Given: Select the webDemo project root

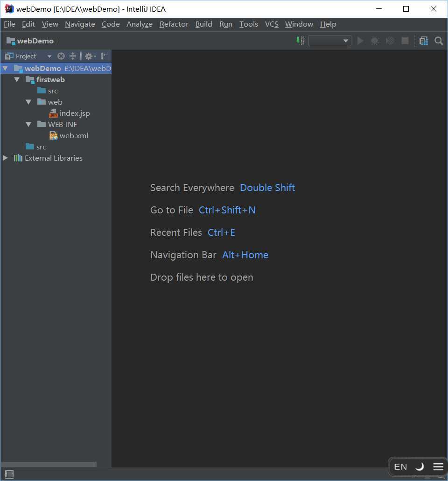Looking at the screenshot, I should 56,68.
